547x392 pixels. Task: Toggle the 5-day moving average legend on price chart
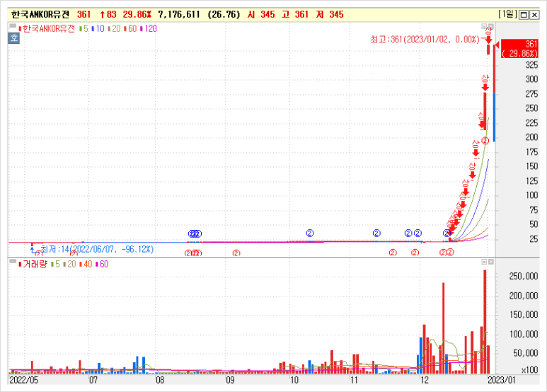[84, 28]
